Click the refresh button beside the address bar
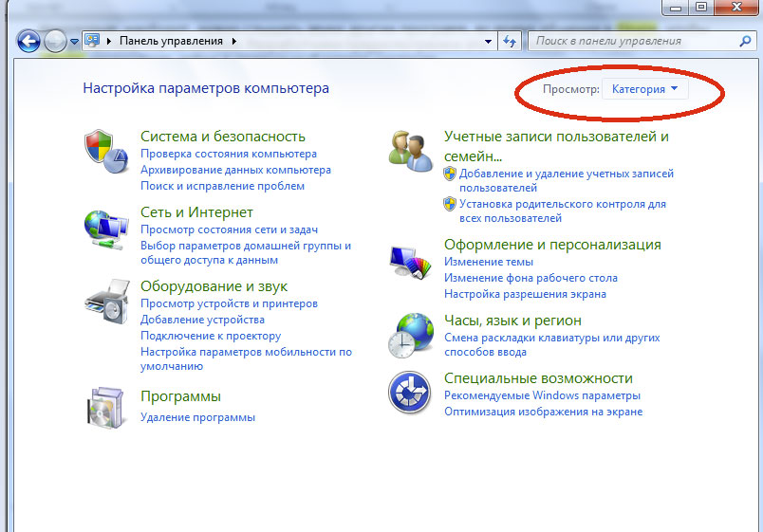The image size is (763, 532). pos(511,42)
